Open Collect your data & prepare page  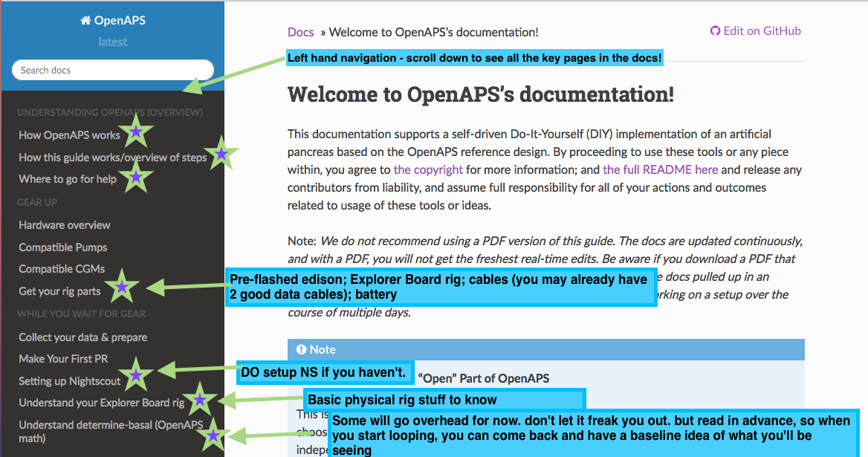pos(83,337)
